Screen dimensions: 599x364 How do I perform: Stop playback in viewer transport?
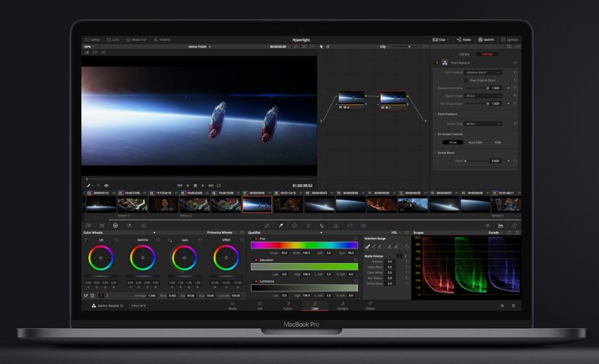point(195,185)
